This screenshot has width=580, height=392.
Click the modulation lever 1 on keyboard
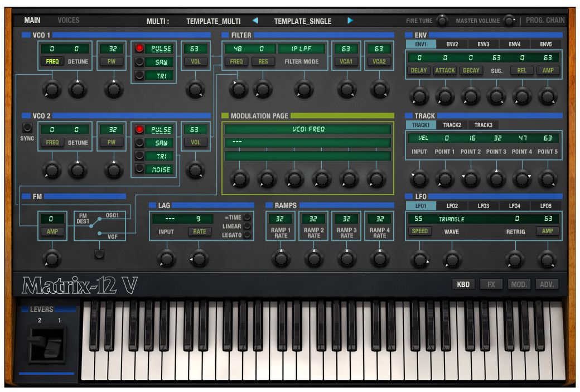53,349
